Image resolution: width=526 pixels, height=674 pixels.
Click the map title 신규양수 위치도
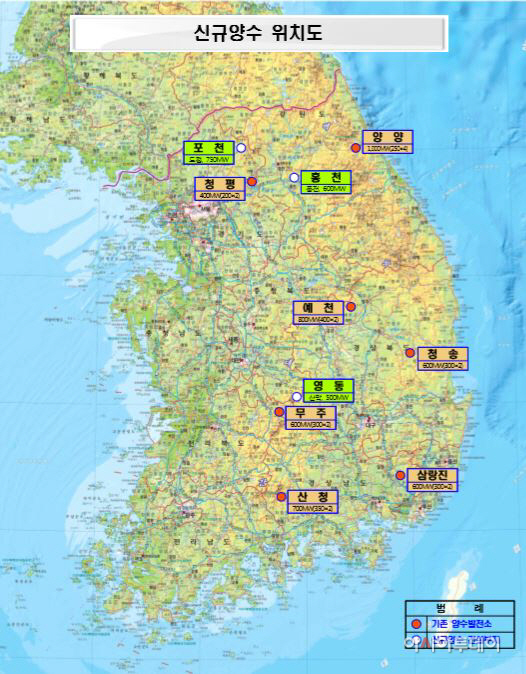(258, 33)
